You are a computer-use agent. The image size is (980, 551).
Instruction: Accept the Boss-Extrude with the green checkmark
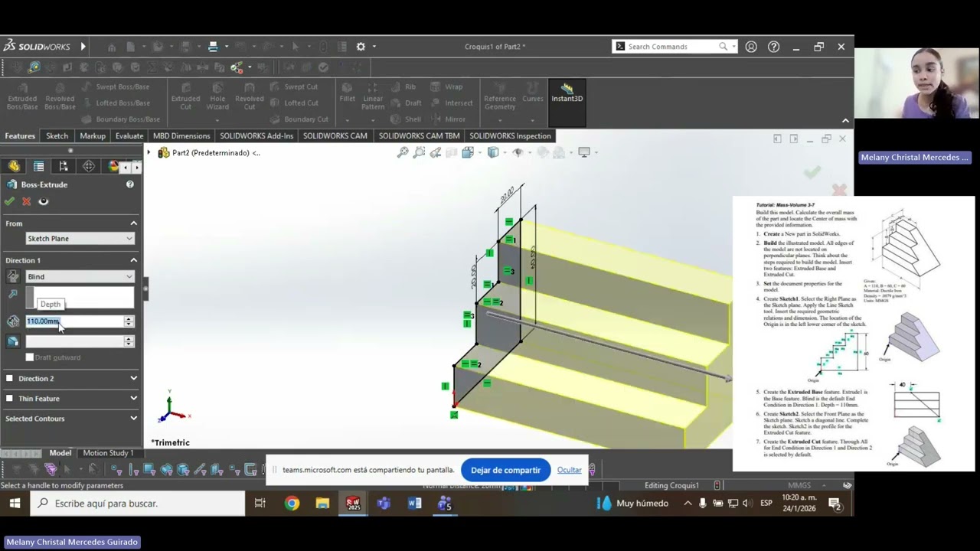click(9, 201)
